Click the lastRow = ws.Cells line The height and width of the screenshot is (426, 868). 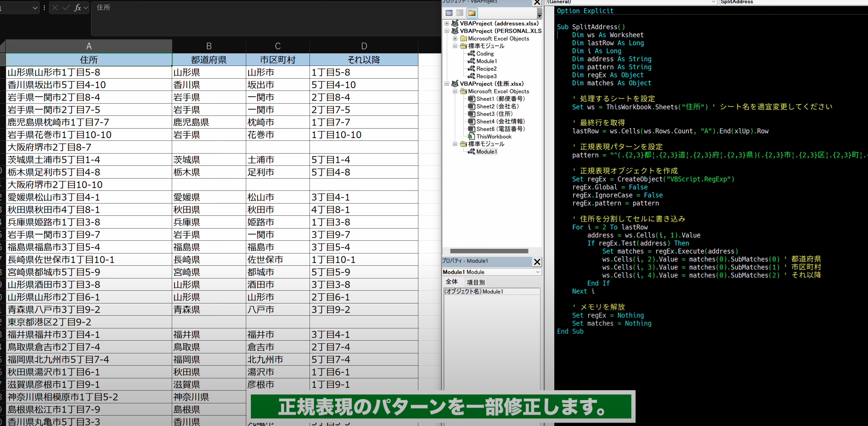[x=670, y=131]
